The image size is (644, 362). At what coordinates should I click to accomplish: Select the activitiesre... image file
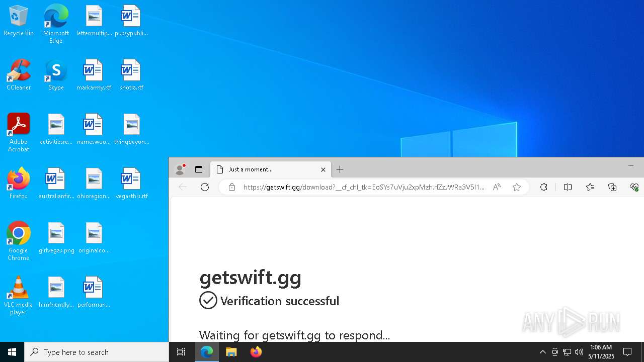coord(56,130)
